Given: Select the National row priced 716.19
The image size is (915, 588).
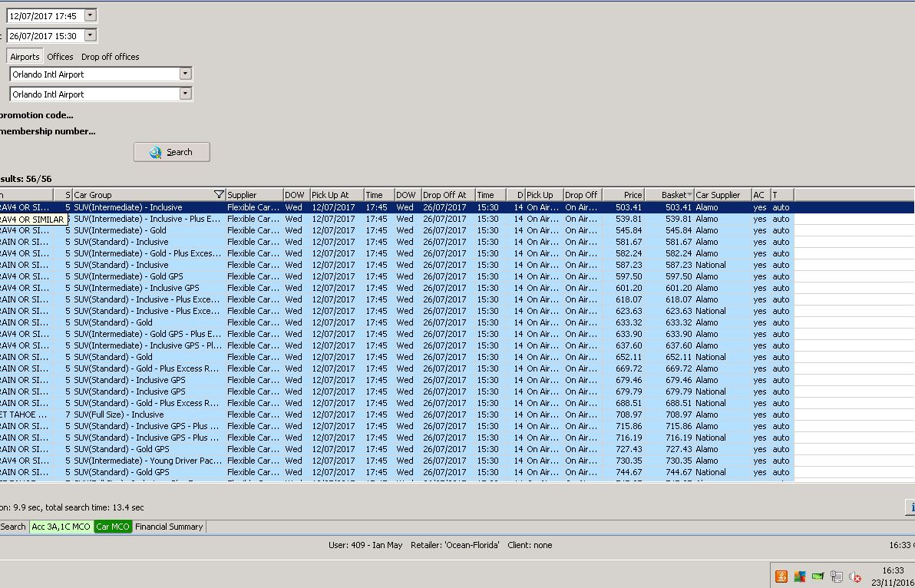Looking at the screenshot, I should pos(397,438).
